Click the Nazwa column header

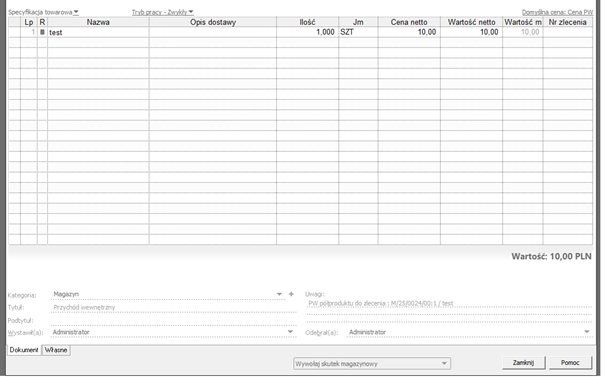(98, 22)
